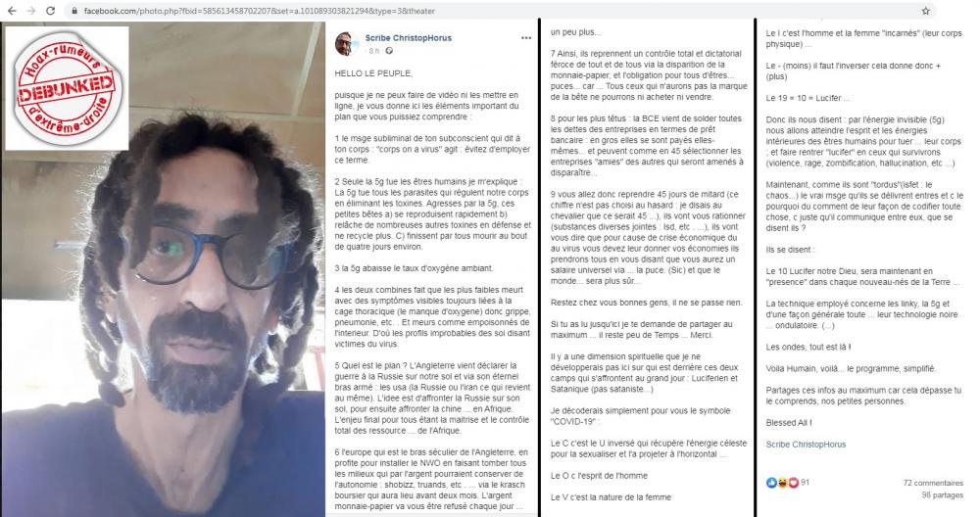Click the Scribe ChristopHorus signature link at bottom
980x517 pixels.
806,445
